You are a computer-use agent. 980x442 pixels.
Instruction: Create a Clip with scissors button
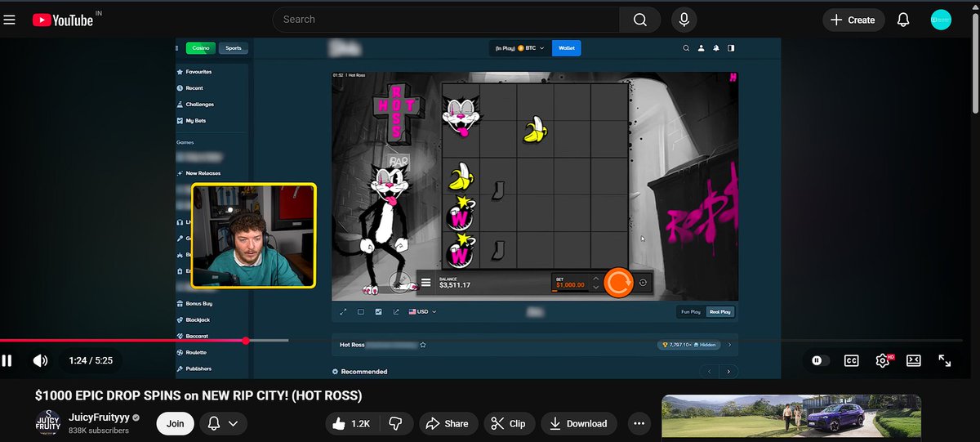510,423
